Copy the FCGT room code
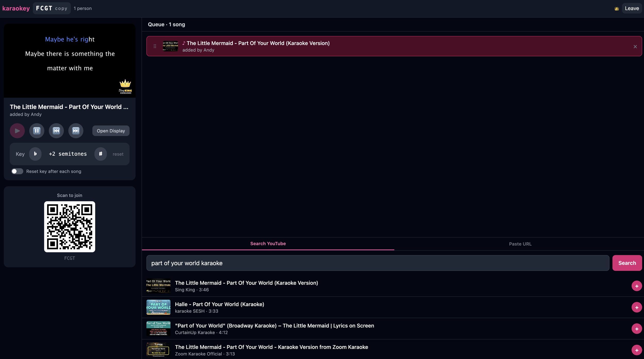Image resolution: width=644 pixels, height=359 pixels. tap(52, 8)
